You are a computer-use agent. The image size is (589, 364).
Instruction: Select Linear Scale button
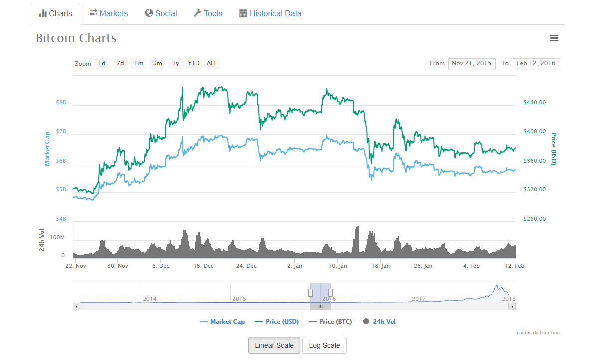coord(274,345)
